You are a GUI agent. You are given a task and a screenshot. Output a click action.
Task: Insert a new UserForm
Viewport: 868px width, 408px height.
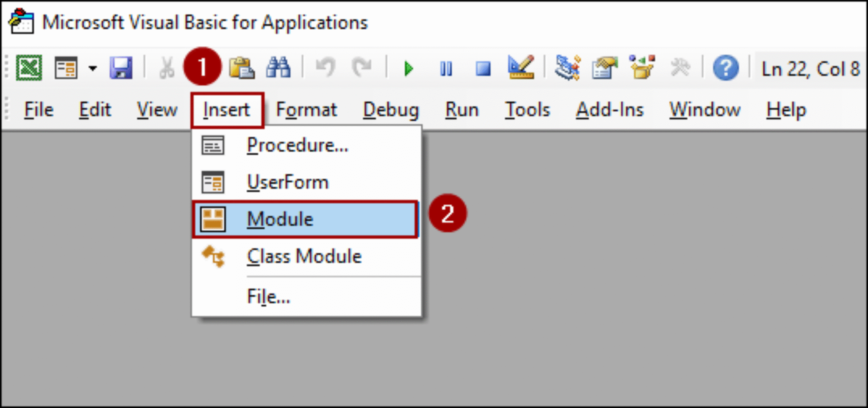click(288, 181)
